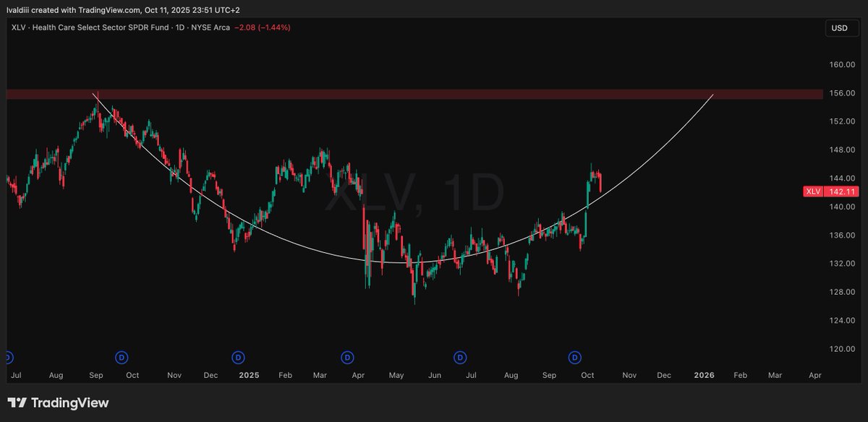Click the 2026 year label on time axis
868x422 pixels.
click(704, 376)
